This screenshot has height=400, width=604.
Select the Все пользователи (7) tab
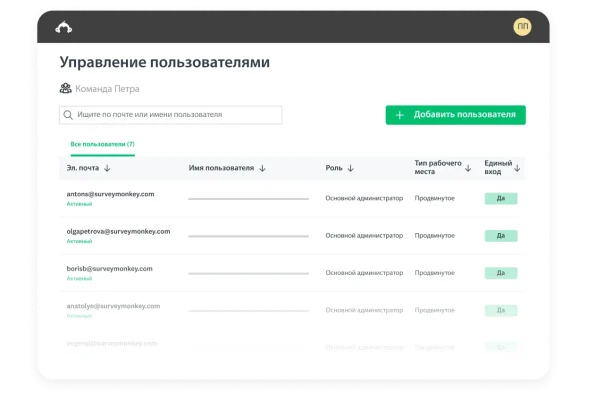(x=102, y=144)
